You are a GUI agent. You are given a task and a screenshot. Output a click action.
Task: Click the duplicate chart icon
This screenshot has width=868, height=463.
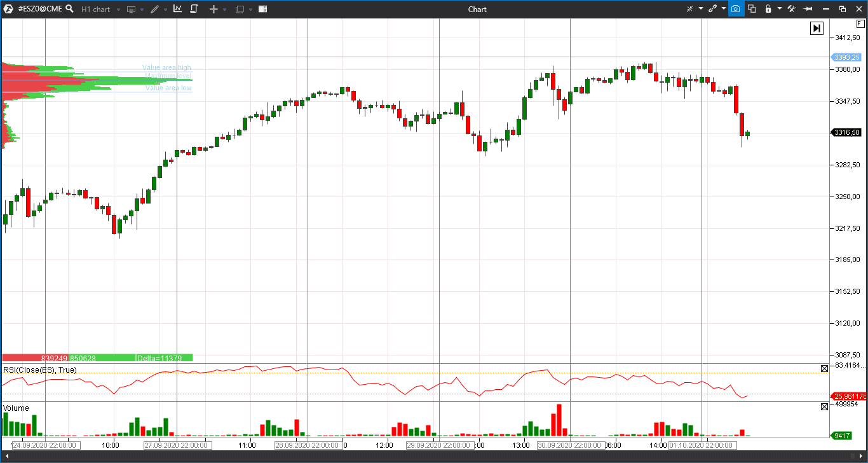point(752,9)
